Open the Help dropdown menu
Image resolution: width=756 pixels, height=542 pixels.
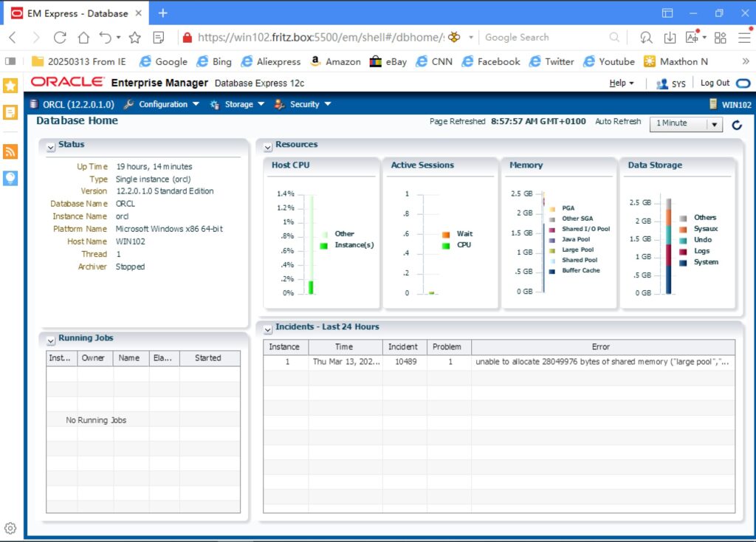622,83
